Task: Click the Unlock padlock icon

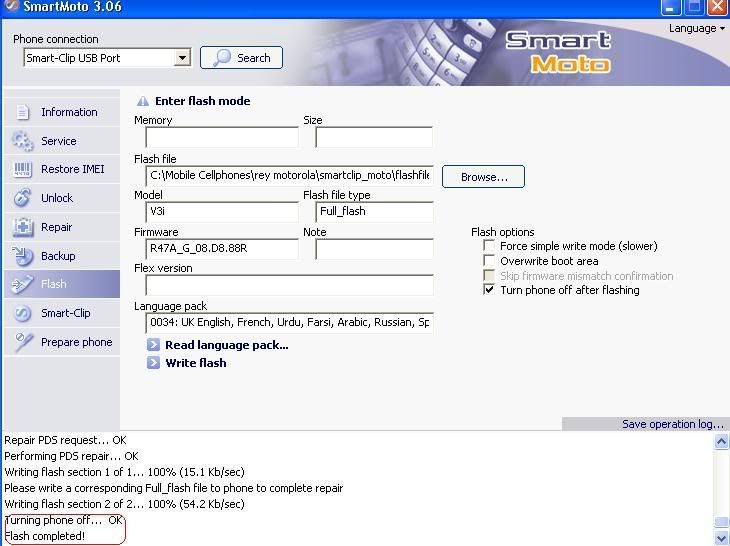Action: tap(22, 198)
